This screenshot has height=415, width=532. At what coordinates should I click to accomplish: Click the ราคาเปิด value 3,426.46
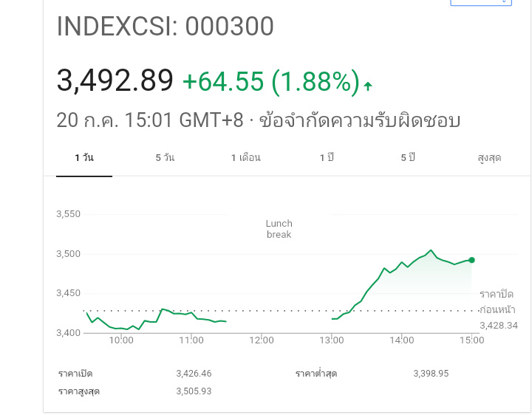tap(194, 374)
